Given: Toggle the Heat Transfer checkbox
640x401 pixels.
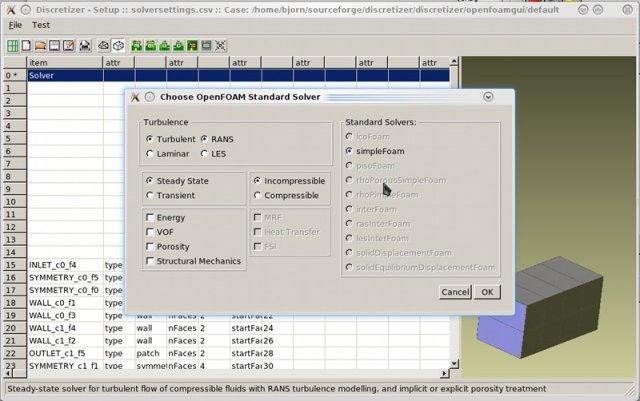Looking at the screenshot, I should click(x=287, y=232).
